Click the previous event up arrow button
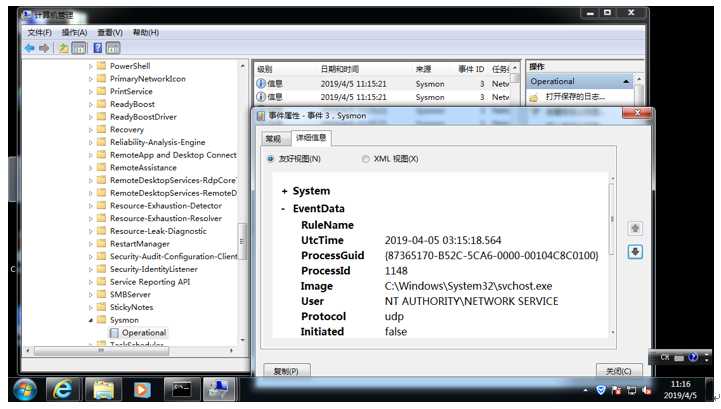 coord(635,228)
